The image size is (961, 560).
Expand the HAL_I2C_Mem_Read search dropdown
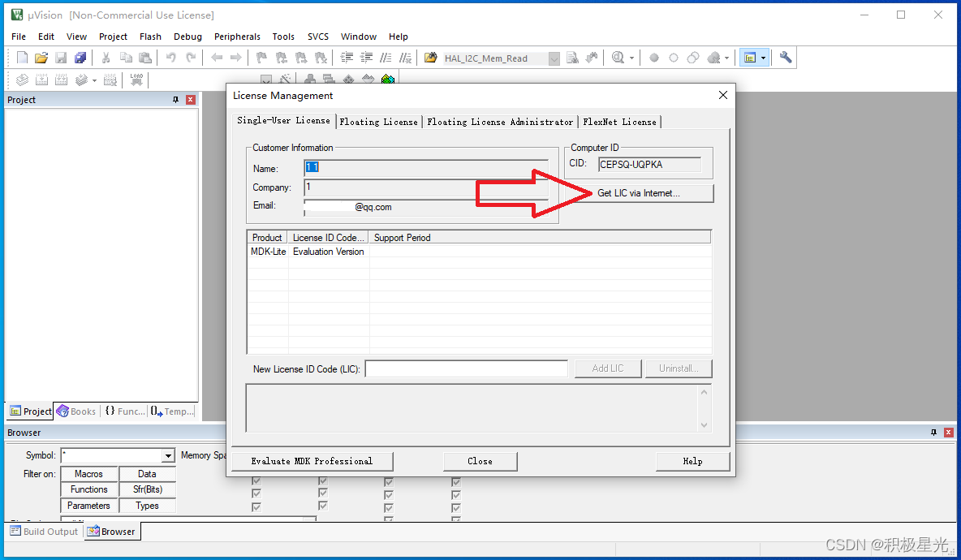[x=554, y=58]
